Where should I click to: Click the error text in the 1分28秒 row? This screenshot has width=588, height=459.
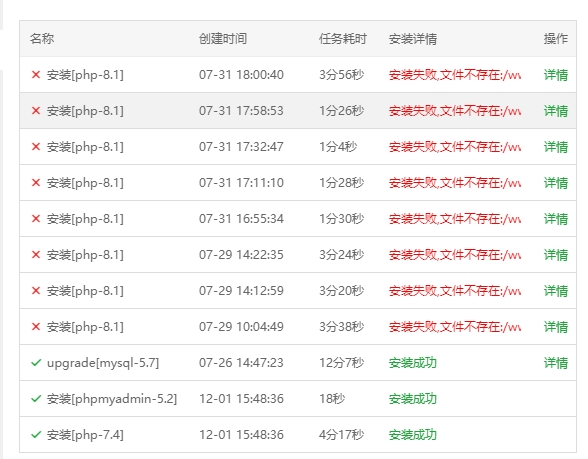coord(454,183)
